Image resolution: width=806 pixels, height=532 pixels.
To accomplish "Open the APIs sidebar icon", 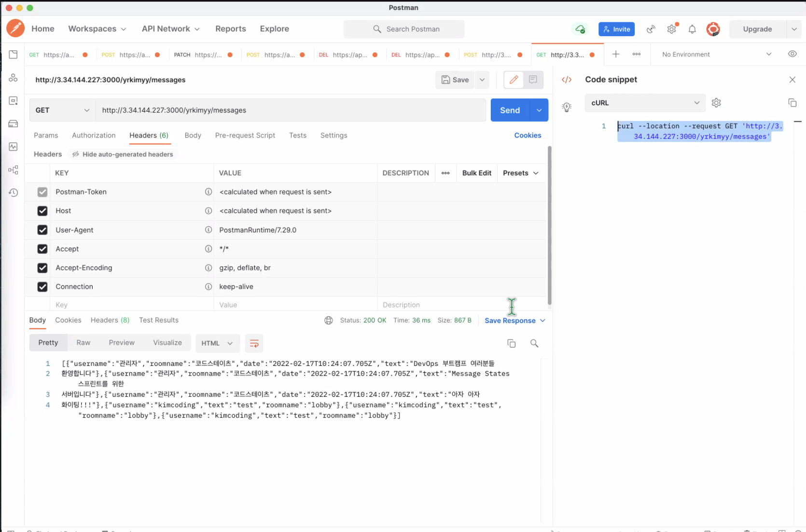I will 13,78.
